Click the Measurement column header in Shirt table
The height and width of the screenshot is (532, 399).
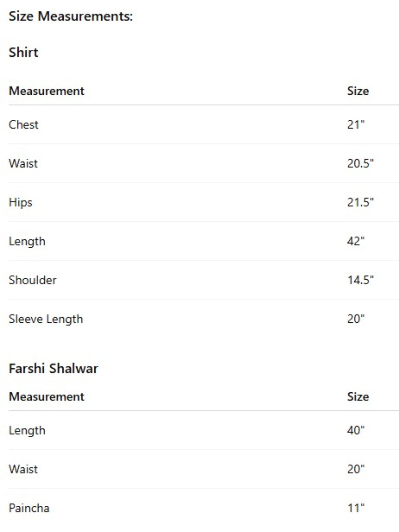47,91
